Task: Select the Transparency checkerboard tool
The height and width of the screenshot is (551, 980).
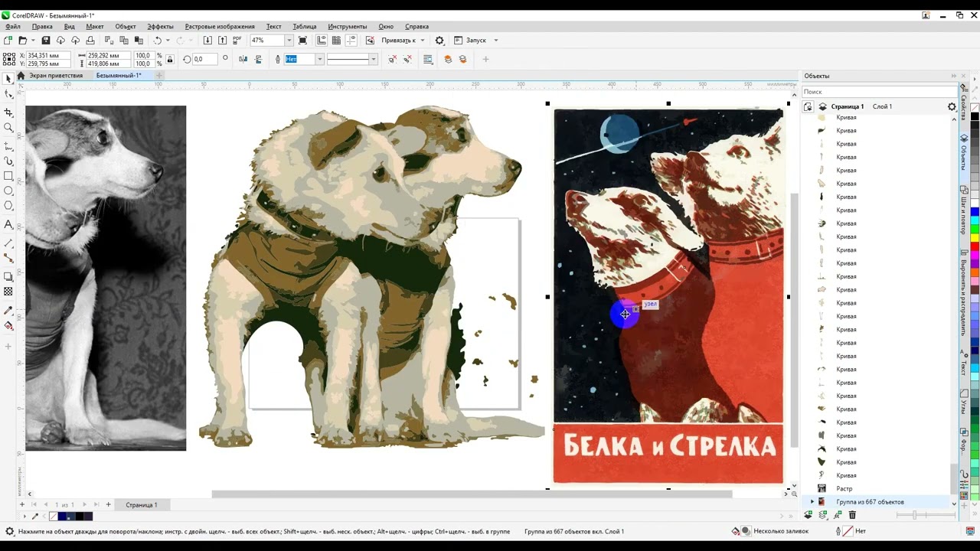Action: pos(8,292)
